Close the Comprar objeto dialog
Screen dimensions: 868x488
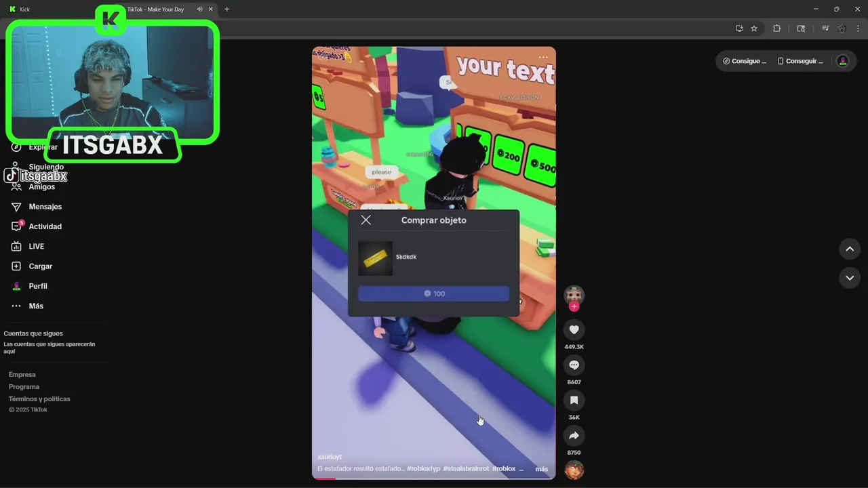(x=366, y=220)
